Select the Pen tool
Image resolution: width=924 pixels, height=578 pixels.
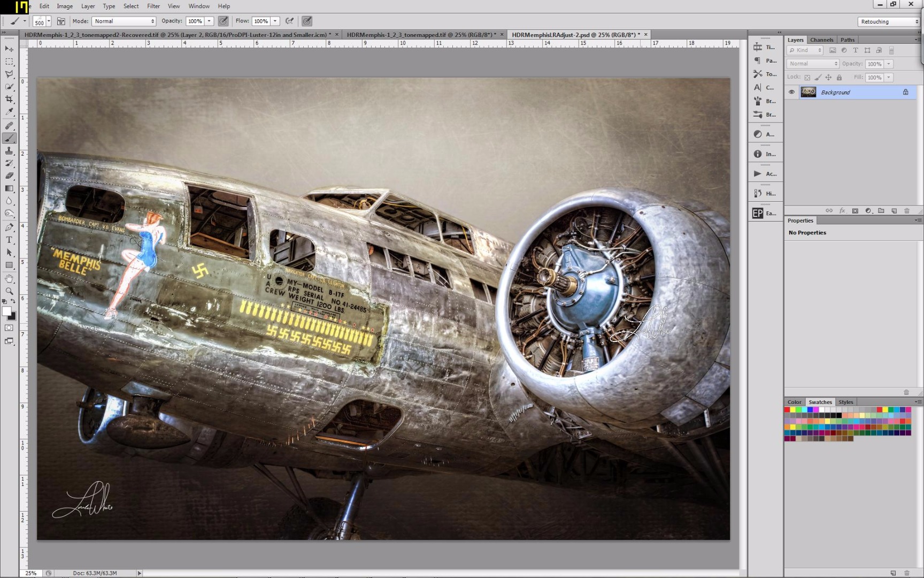[x=9, y=227]
